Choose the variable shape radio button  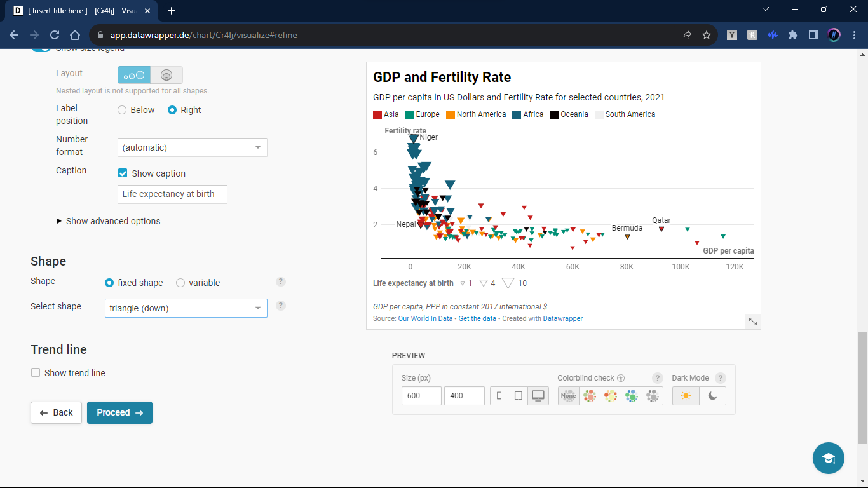[x=180, y=283]
